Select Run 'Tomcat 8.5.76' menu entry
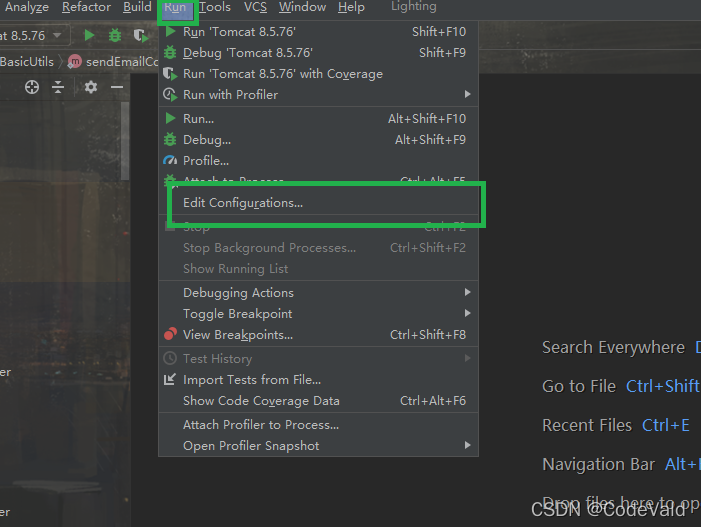 point(318,32)
